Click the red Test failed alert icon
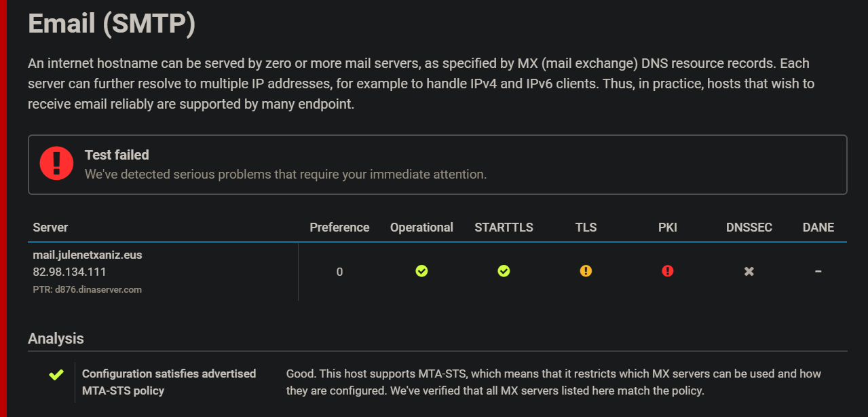Viewport: 868px width, 417px height. pyautogui.click(x=56, y=164)
